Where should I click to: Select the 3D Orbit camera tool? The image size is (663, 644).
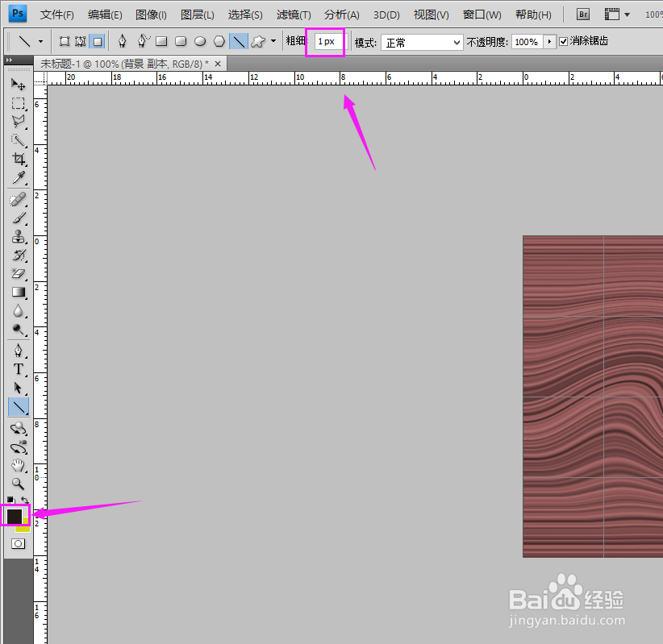pos(18,447)
